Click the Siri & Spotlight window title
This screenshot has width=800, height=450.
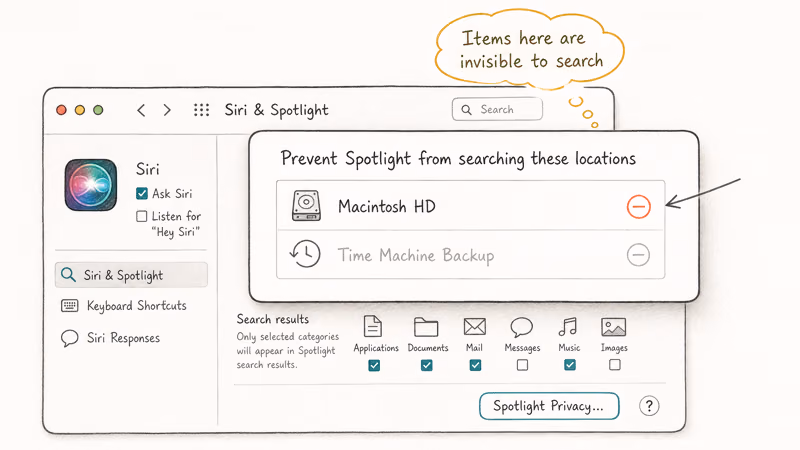[x=277, y=110]
